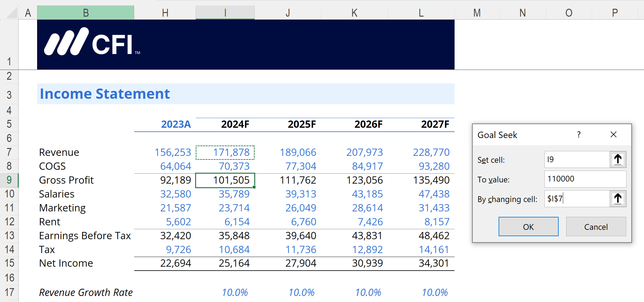Close the Goal Seek dialog
The image size is (644, 302).
(613, 135)
